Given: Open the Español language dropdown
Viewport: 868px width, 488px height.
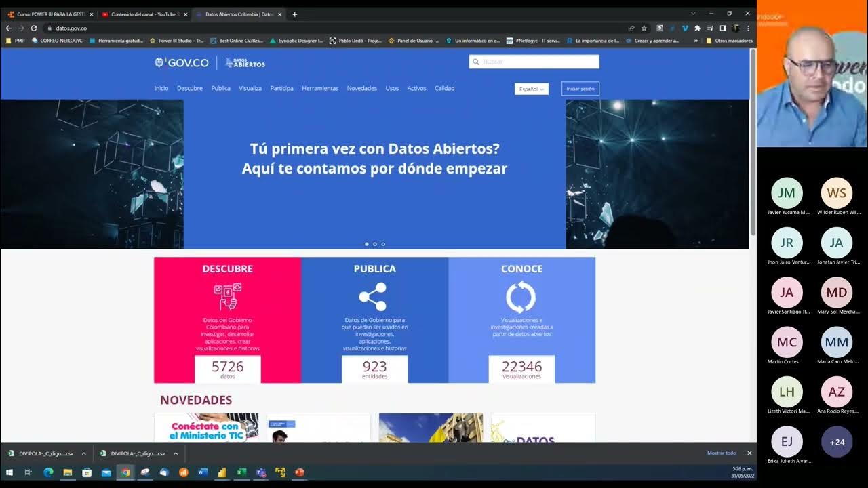Looking at the screenshot, I should (x=532, y=89).
